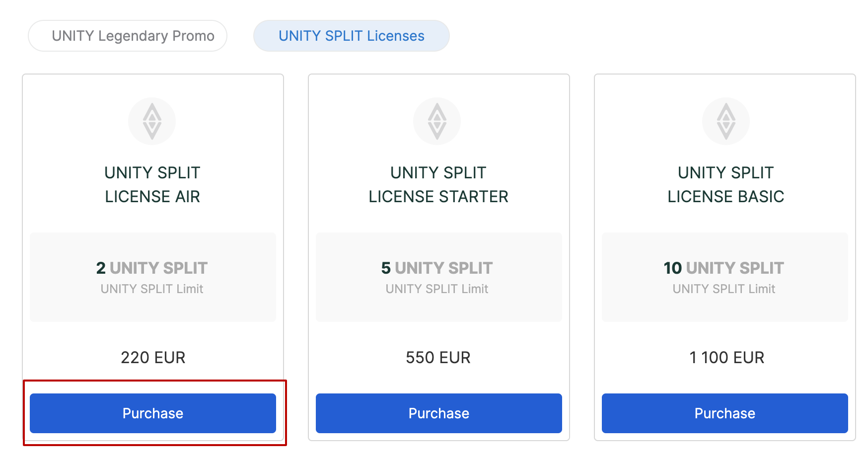Click the diamond icon on the License Starter card
This screenshot has width=868, height=462.
tap(437, 121)
